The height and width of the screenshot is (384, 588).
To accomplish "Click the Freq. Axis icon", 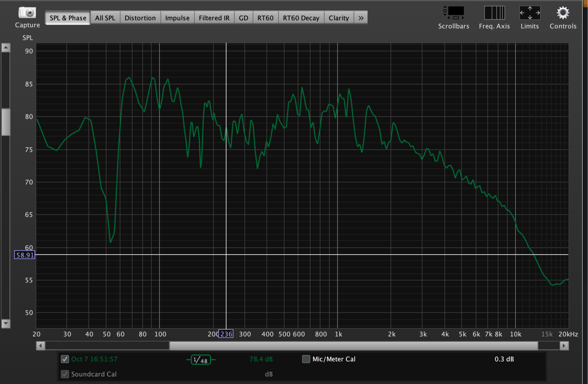I will tap(494, 13).
